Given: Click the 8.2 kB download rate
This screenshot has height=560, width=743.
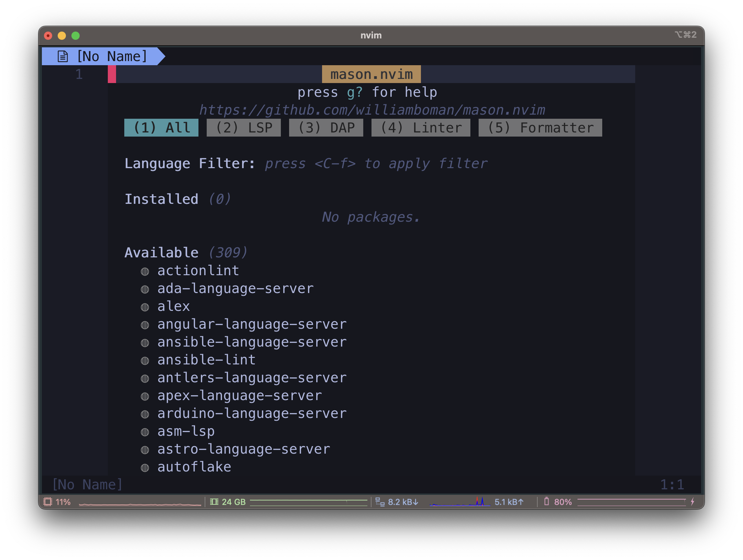Looking at the screenshot, I should click(403, 502).
